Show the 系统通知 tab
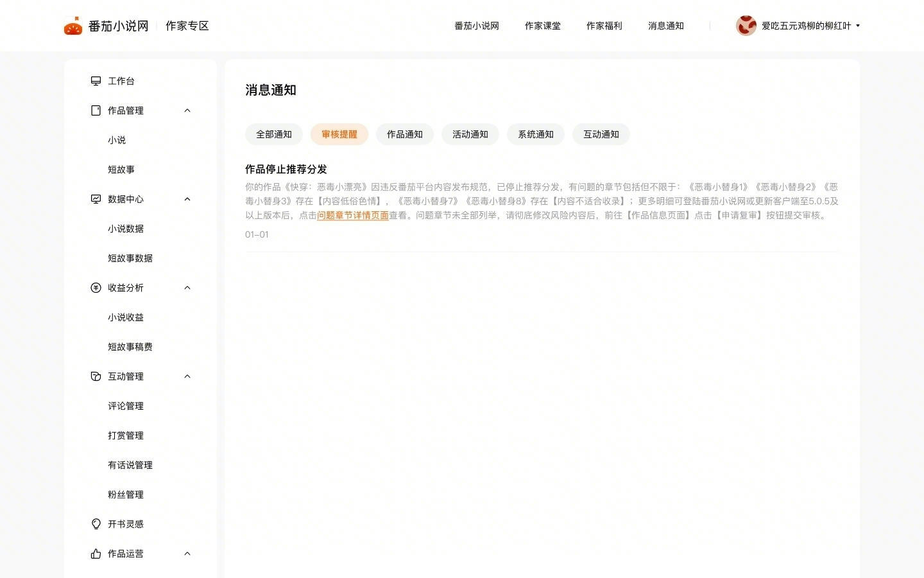Viewport: 924px width, 578px height. tap(536, 134)
